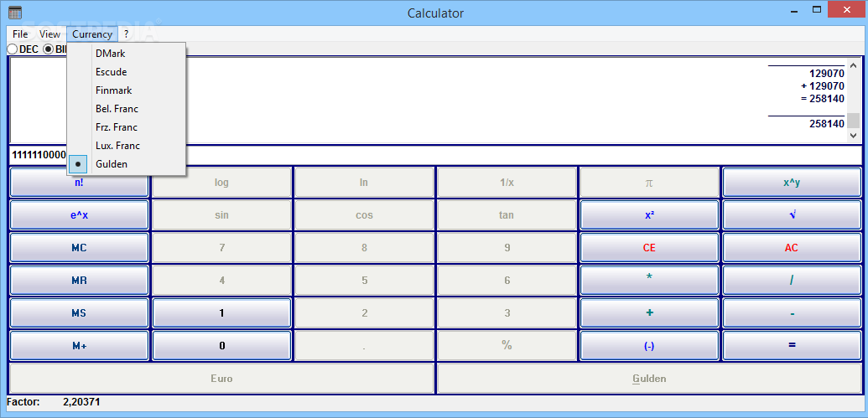Click the disabled digit 5 button

[364, 281]
